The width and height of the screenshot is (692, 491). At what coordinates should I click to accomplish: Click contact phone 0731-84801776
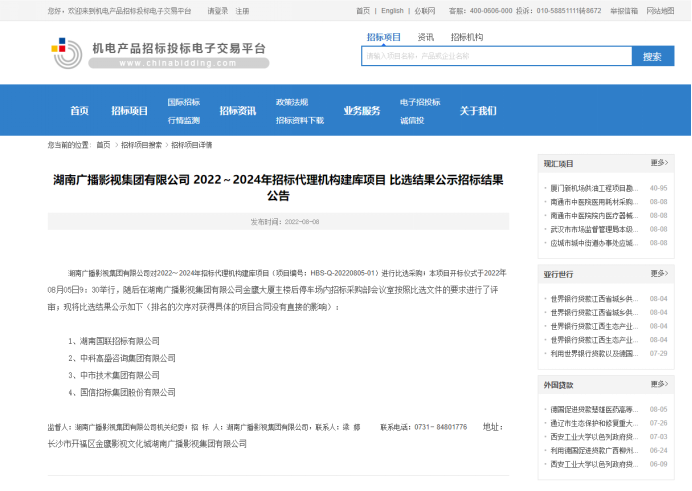(440, 427)
